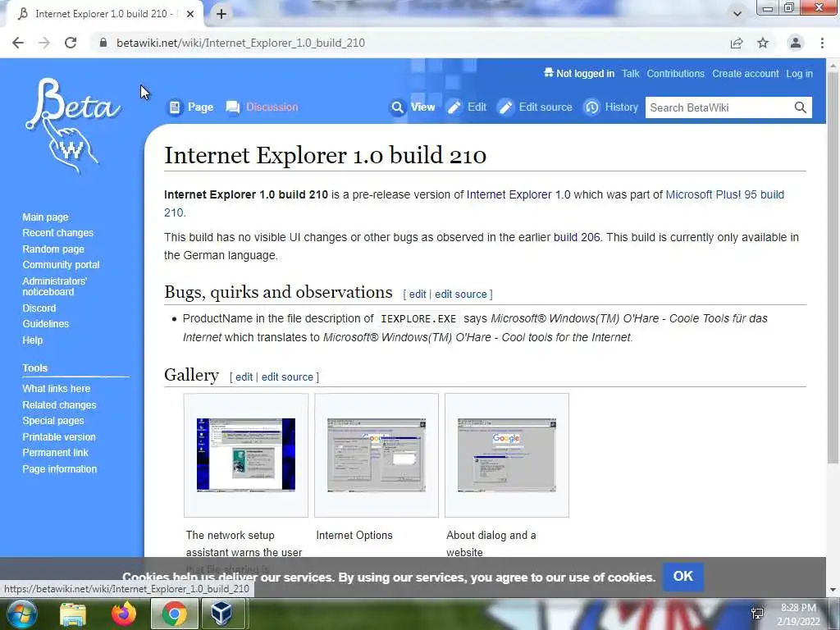Open a Random page
Image resolution: width=840 pixels, height=630 pixels.
[53, 249]
